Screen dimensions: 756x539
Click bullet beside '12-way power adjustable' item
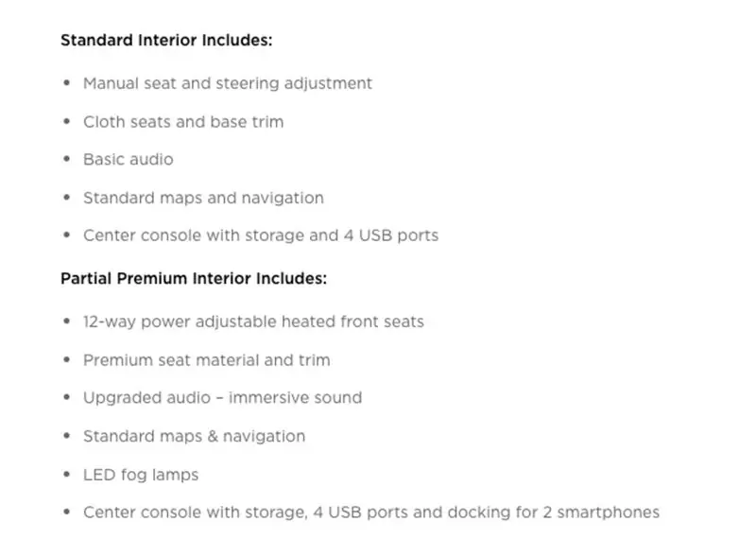point(67,321)
